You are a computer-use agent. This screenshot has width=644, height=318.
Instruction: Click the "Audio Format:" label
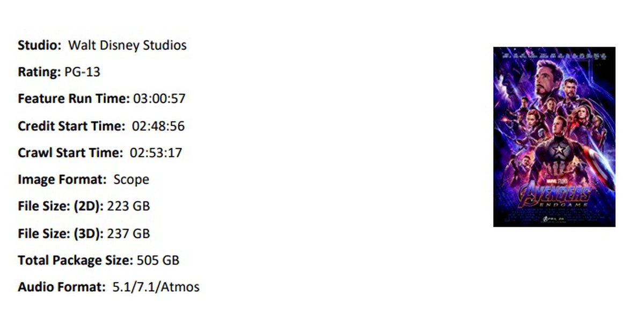coord(62,287)
